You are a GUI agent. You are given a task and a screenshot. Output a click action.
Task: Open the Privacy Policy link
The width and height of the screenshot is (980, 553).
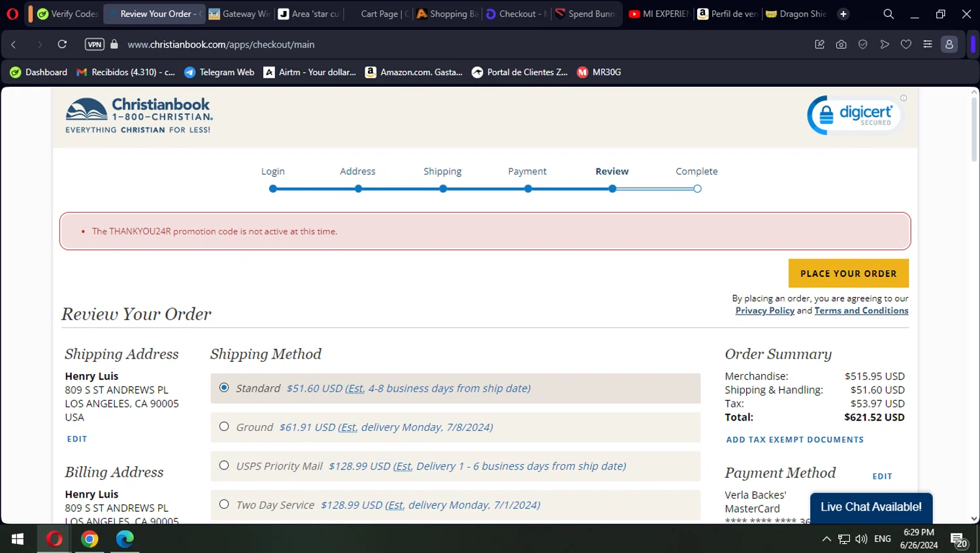coord(765,311)
